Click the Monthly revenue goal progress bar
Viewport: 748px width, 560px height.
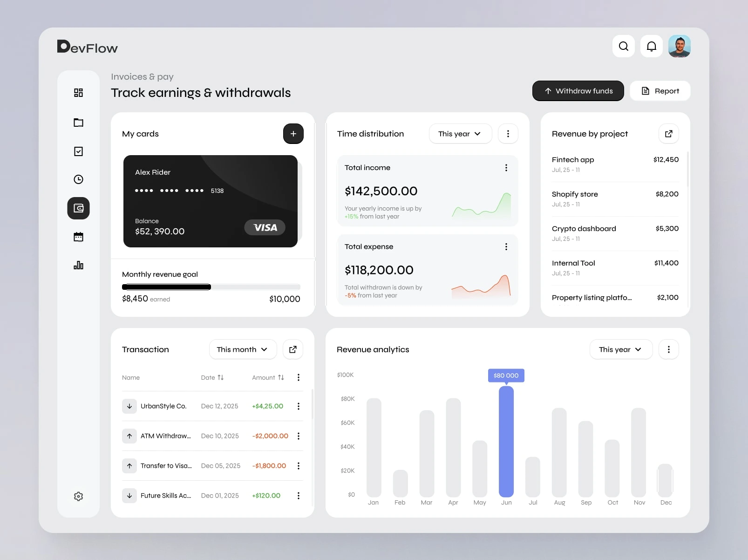pyautogui.click(x=211, y=287)
